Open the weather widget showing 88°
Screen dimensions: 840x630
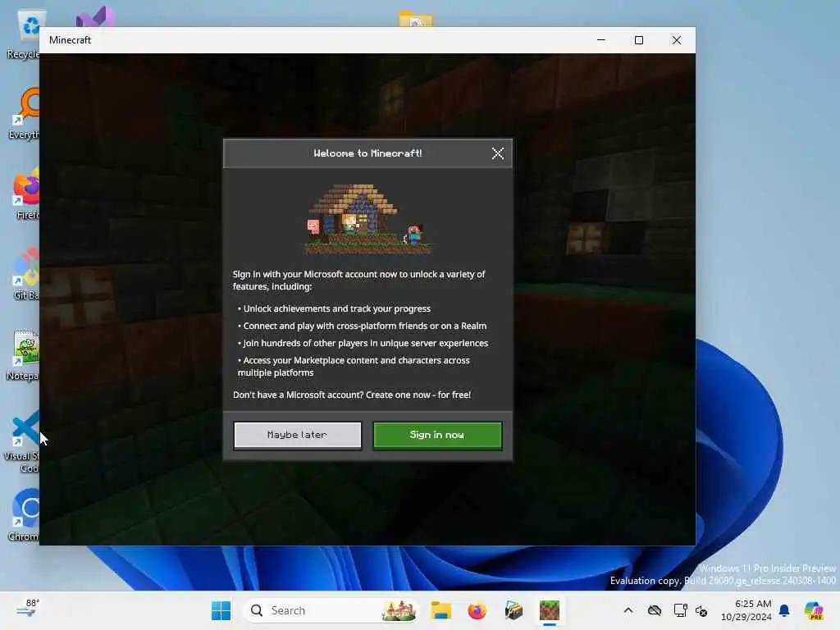27,609
